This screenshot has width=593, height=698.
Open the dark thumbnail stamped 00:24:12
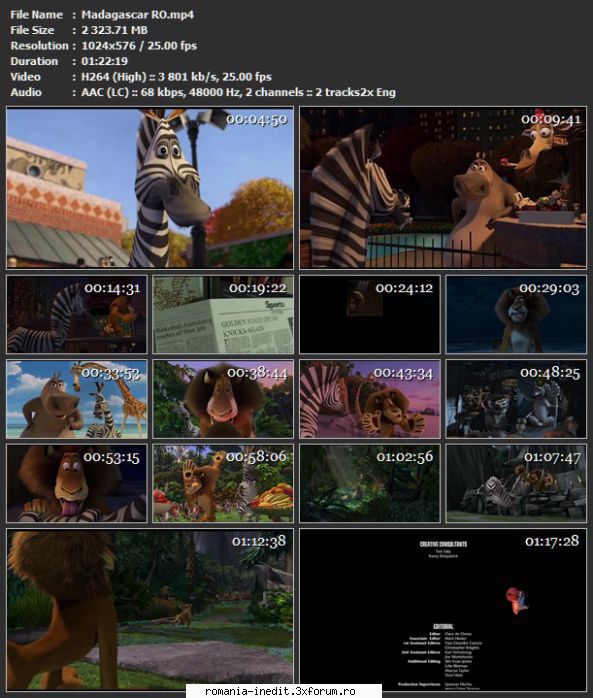tap(370, 314)
